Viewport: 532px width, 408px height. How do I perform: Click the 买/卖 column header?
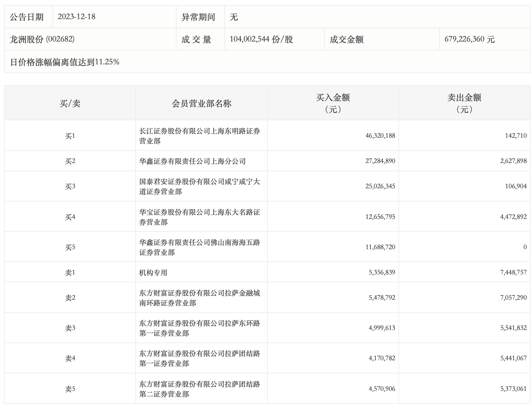click(70, 104)
